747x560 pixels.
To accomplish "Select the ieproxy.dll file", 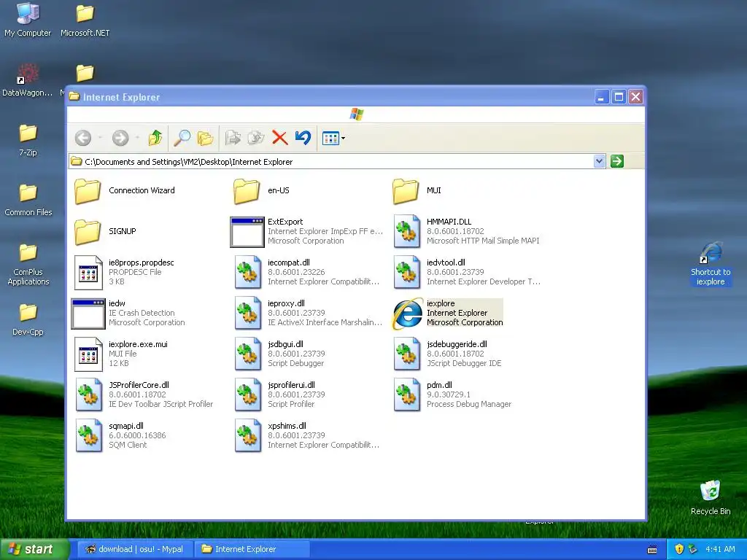I will 309,314.
